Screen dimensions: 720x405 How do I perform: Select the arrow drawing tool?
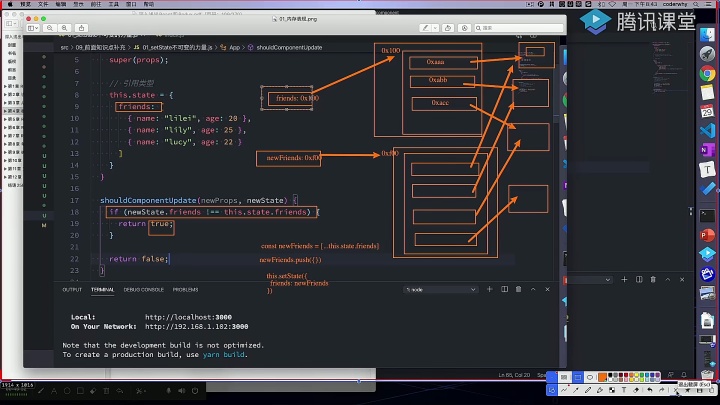[576, 390]
